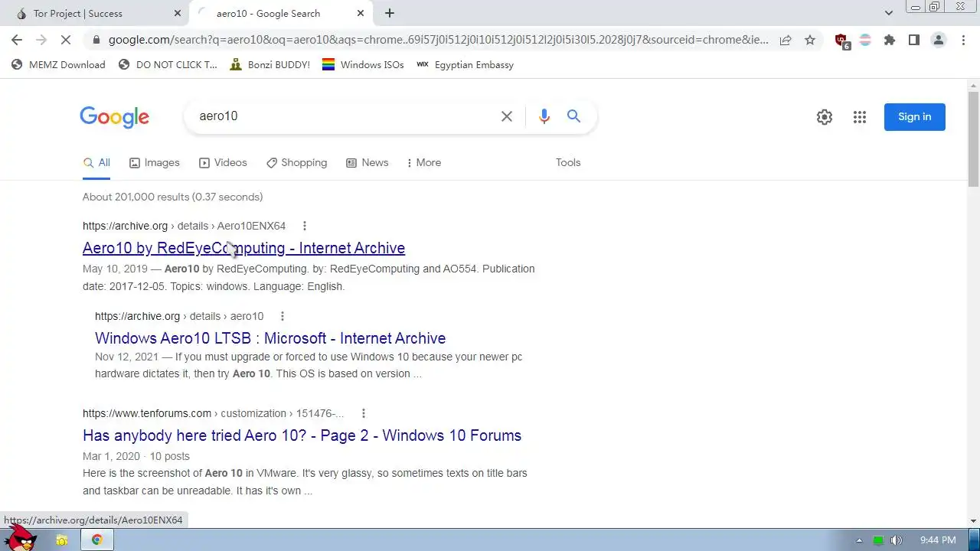Toggle the browser side panel

tap(914, 40)
